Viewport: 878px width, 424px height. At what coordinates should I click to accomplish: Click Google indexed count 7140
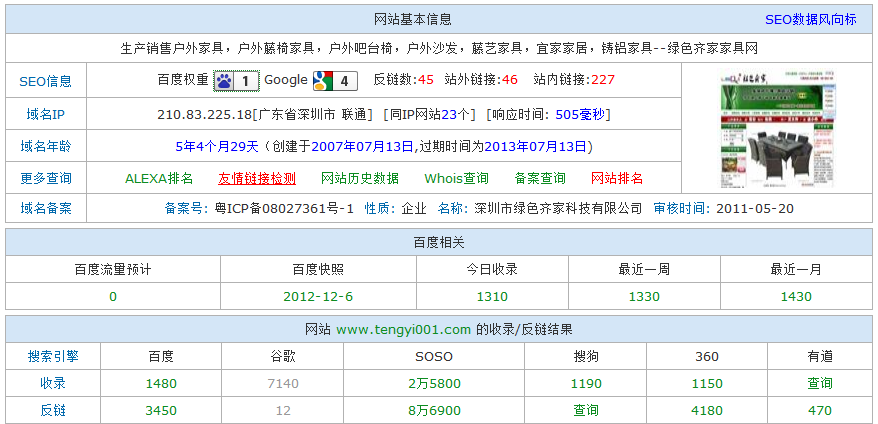tap(283, 384)
